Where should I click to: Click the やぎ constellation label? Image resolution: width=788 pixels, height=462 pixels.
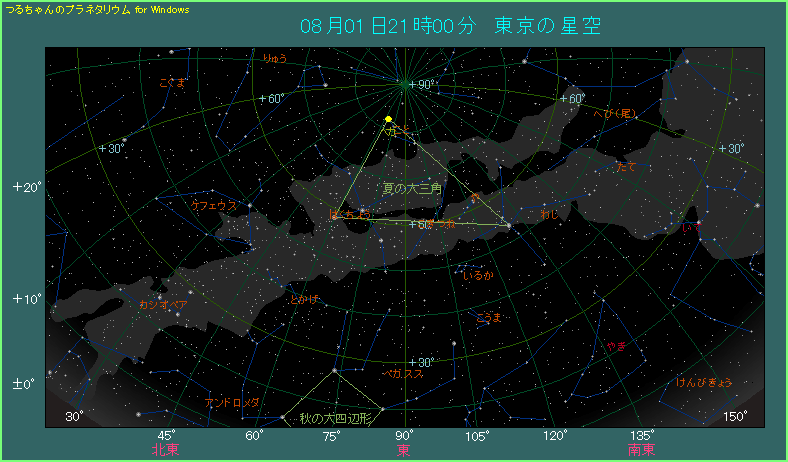615,346
